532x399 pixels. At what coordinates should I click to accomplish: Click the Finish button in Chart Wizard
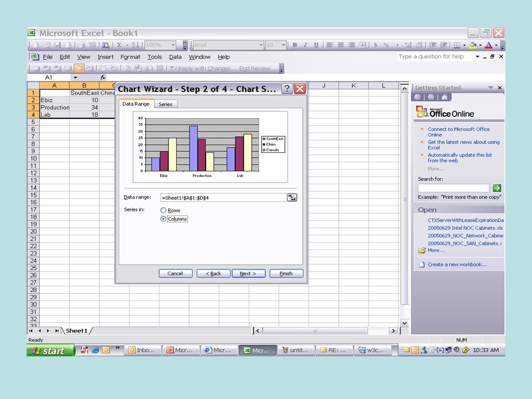(x=286, y=273)
